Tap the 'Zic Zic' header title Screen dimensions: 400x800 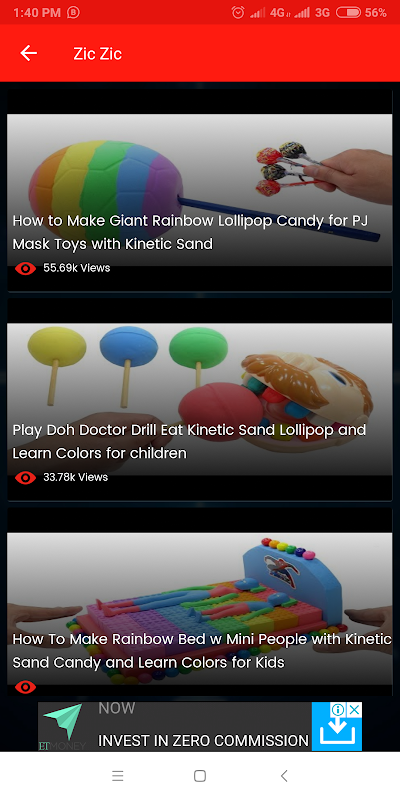(x=97, y=54)
